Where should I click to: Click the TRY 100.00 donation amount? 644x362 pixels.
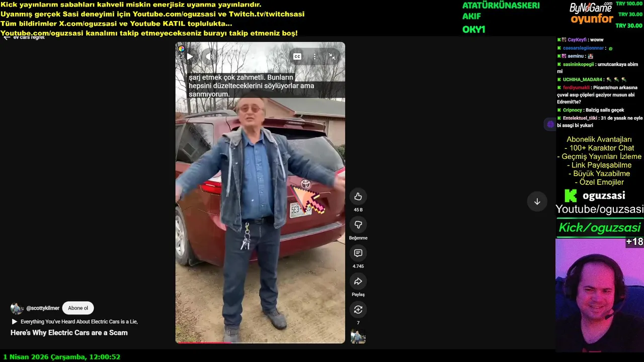[x=630, y=4]
